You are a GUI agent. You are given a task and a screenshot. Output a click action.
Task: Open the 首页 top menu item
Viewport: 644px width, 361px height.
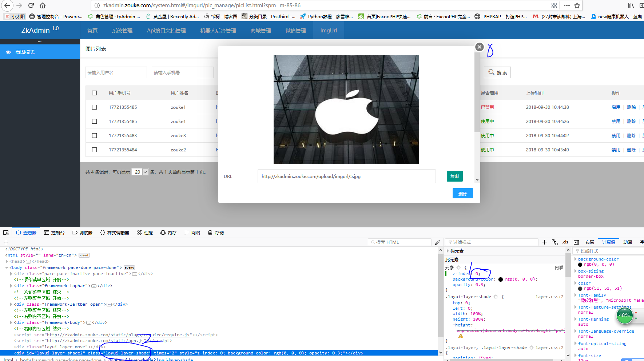click(92, 31)
